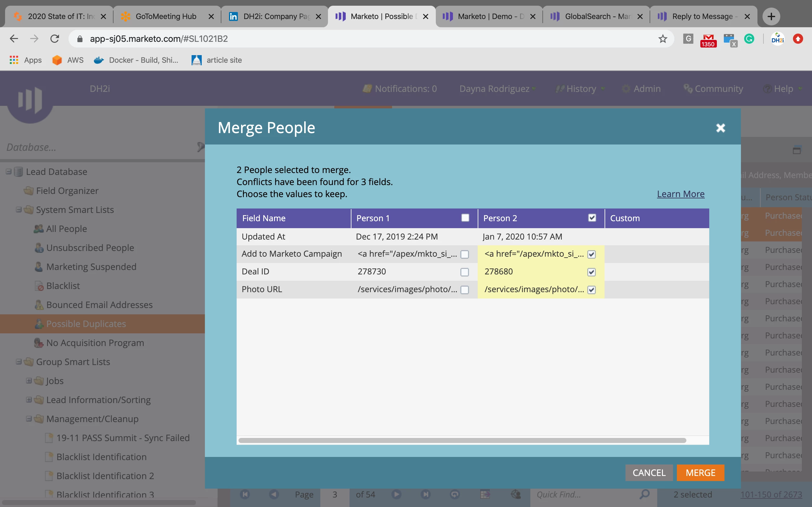Expand the Jobs folder
Viewport: 812px width, 507px height.
[x=29, y=381]
